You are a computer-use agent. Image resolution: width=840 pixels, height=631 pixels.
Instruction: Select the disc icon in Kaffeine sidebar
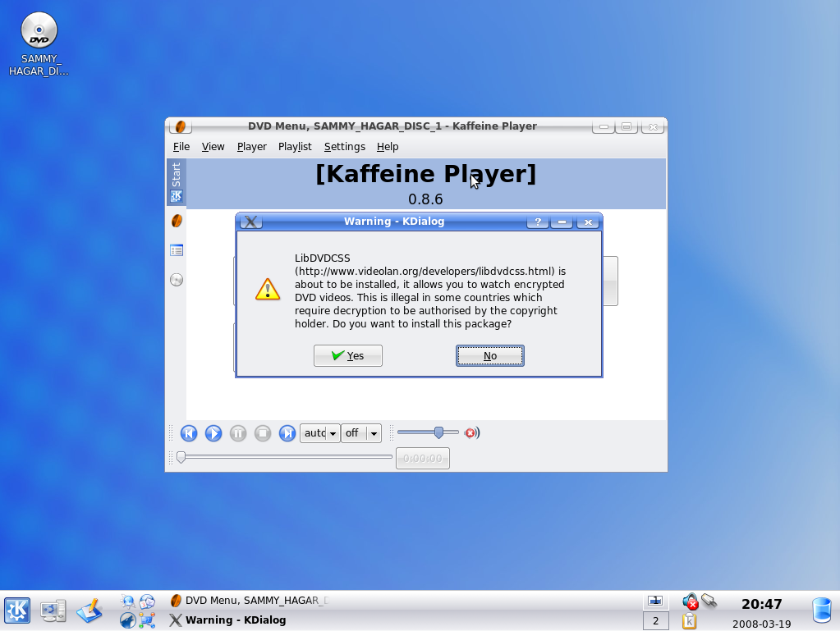(177, 280)
